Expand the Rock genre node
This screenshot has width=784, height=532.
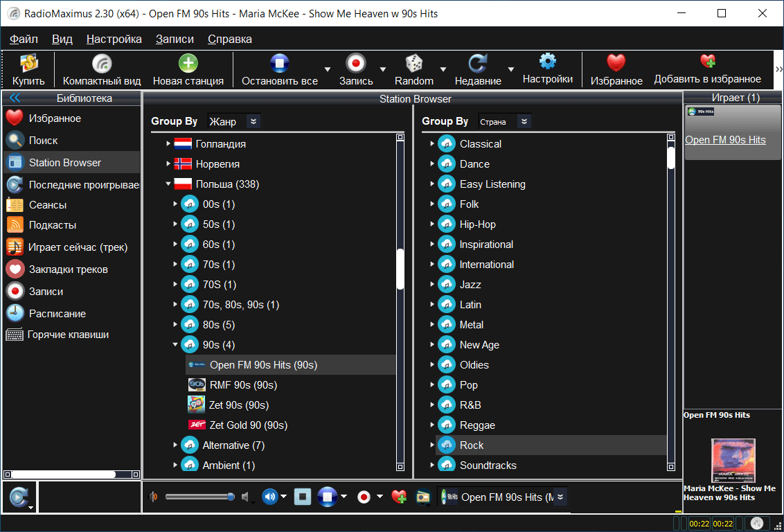(432, 445)
